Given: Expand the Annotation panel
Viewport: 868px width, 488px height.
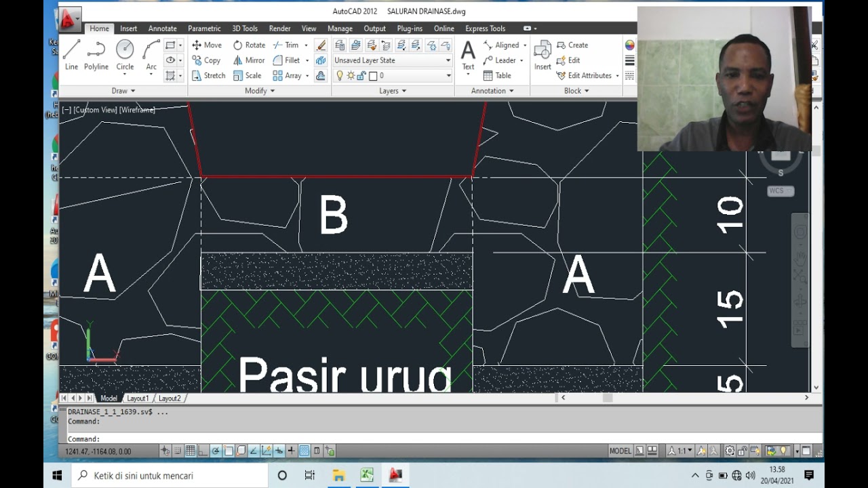Looking at the screenshot, I should (492, 91).
